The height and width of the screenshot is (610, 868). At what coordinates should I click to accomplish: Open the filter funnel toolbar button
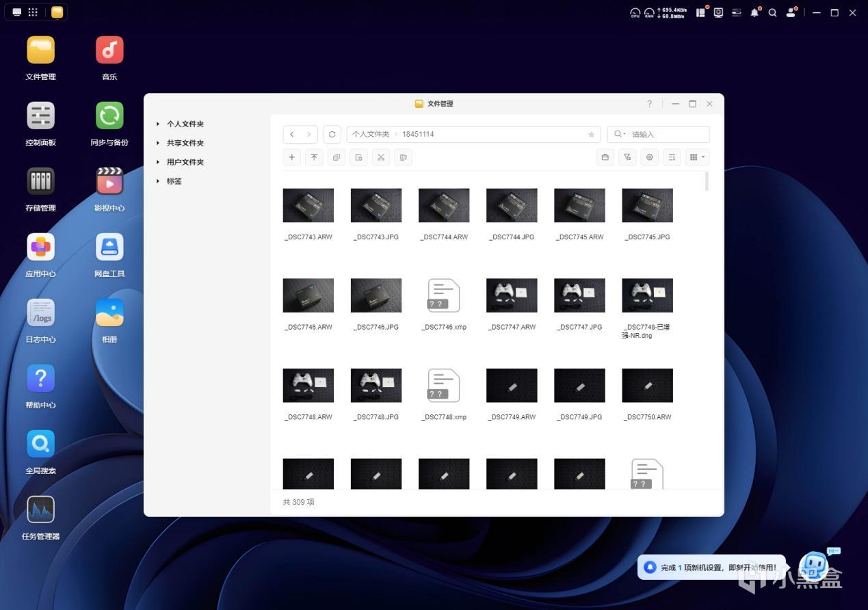(x=627, y=157)
